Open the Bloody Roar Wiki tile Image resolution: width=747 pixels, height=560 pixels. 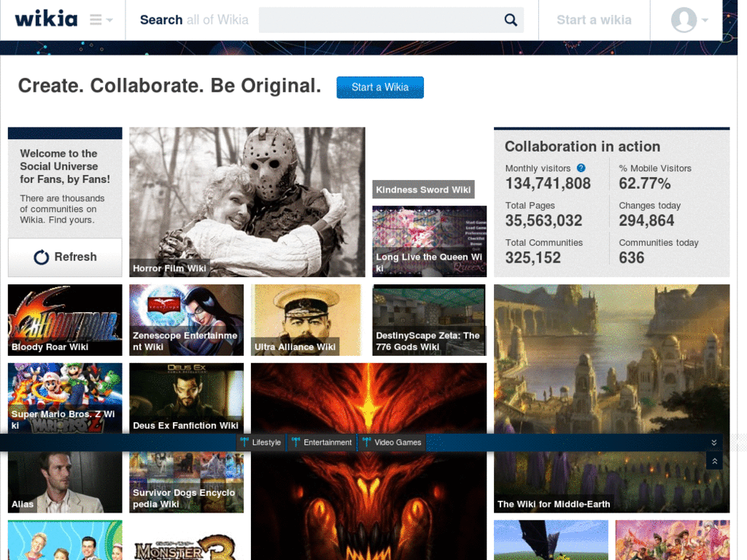pyautogui.click(x=65, y=320)
